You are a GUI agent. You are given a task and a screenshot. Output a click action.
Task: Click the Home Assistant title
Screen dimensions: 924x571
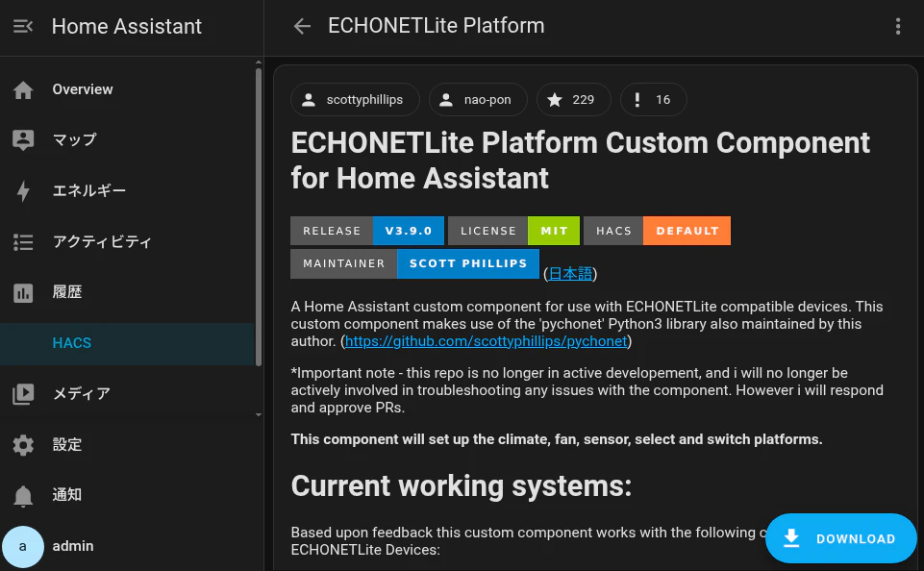(x=127, y=27)
